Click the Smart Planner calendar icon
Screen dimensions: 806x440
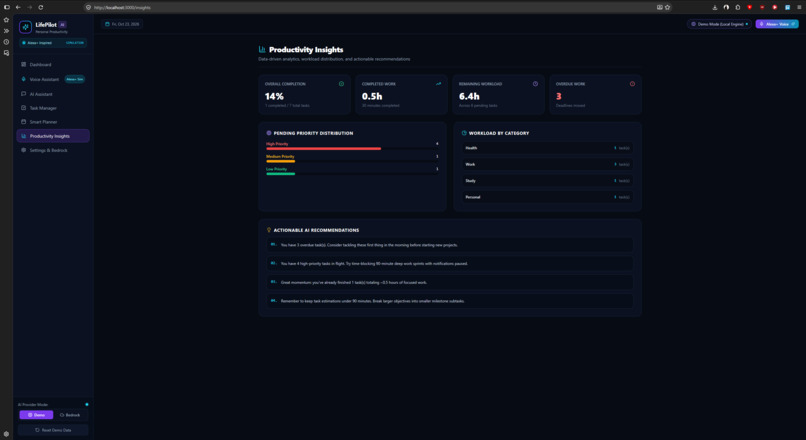click(x=23, y=122)
